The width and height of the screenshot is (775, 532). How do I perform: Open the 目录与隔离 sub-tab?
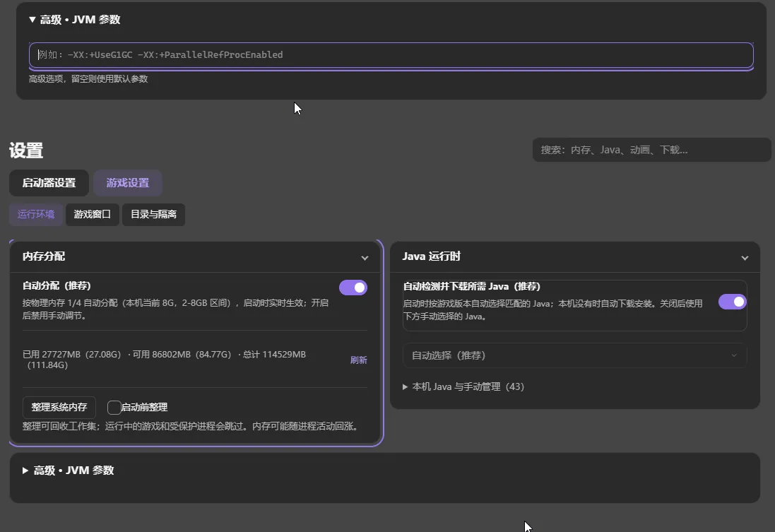(x=154, y=215)
